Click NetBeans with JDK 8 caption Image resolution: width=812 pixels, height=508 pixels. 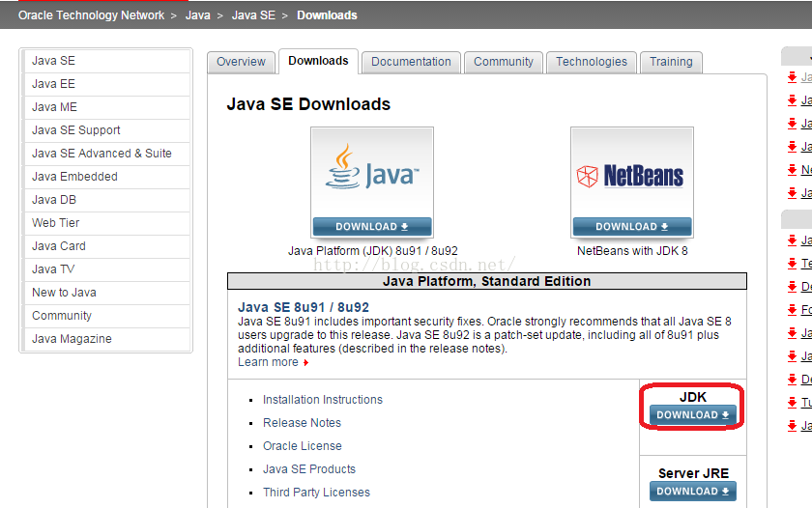[x=632, y=251]
